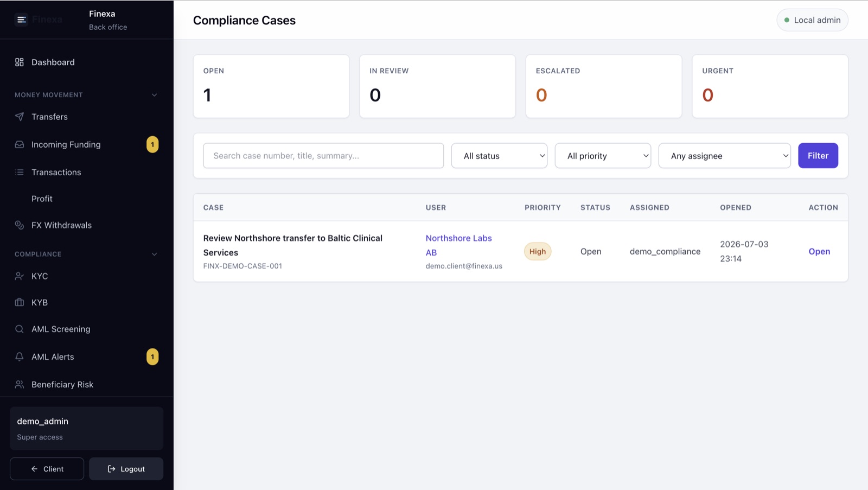
Task: Click the Incoming Funding inbox icon
Action: 20,144
